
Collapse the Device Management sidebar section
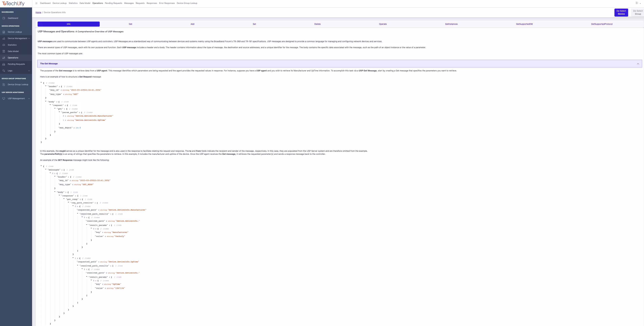pyautogui.click(x=29, y=38)
